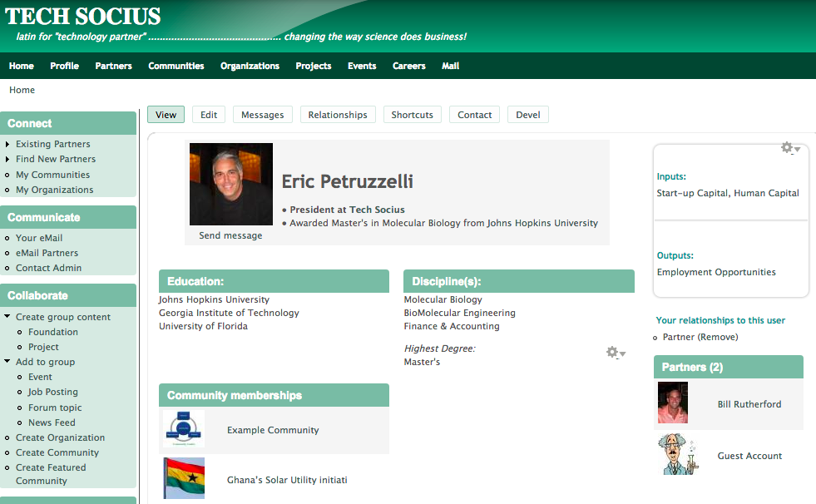Open Communities in the top menu
816x504 pixels.
click(176, 66)
